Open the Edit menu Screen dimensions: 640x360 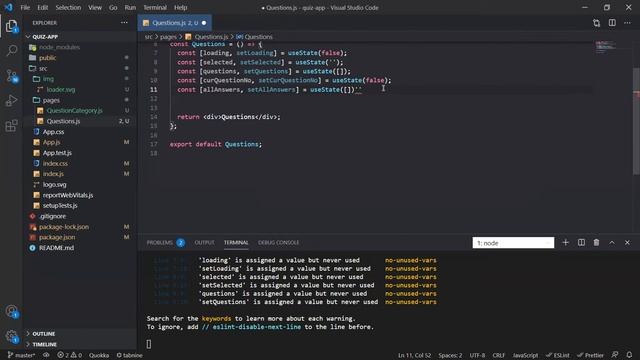coord(42,7)
